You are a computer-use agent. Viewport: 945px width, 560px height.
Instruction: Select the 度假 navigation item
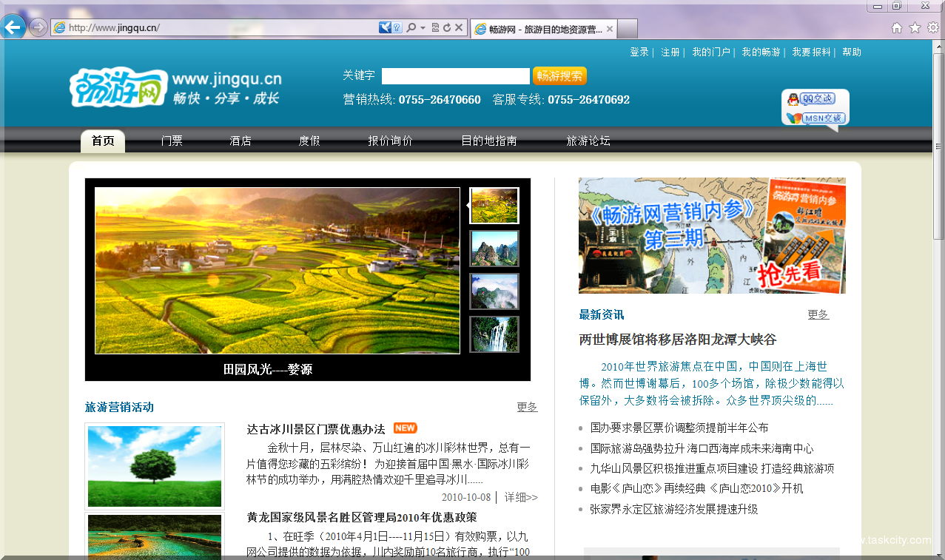click(309, 141)
